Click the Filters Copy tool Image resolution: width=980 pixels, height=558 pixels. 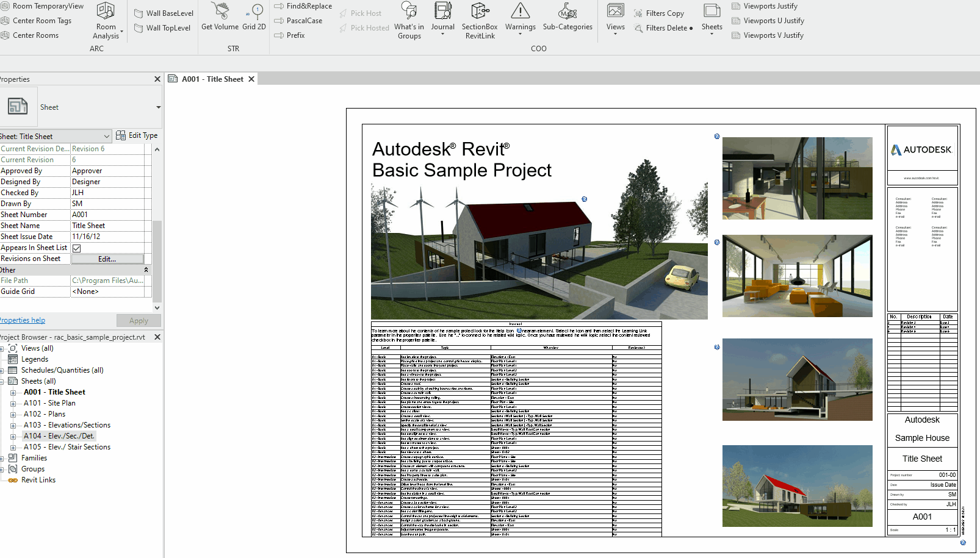pos(658,13)
